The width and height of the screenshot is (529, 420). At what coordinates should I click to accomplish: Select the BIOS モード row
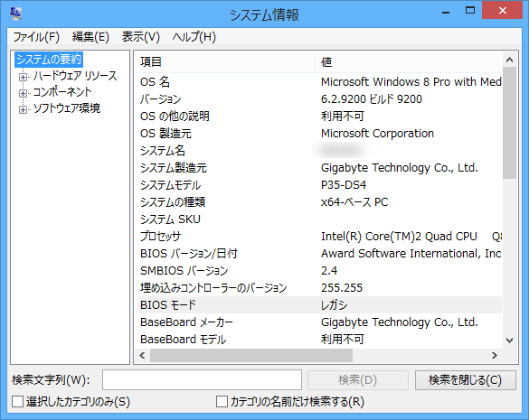[x=320, y=305]
